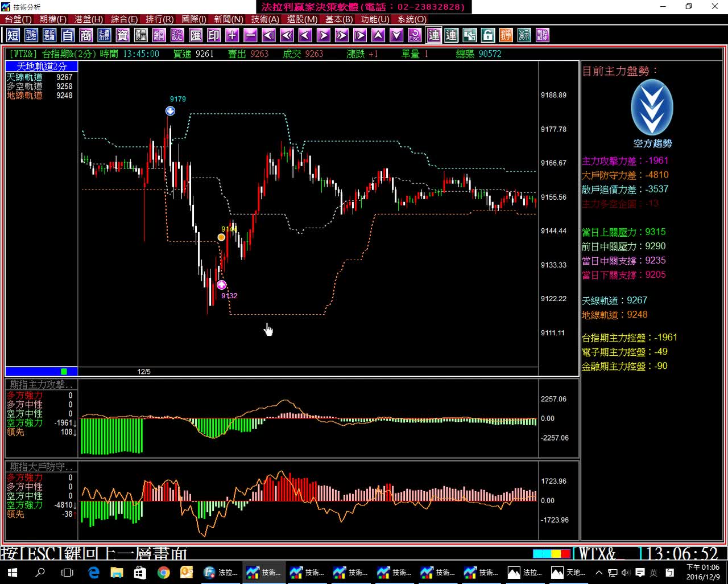Click the double-left rewind arrow icon
Viewport: 728px width, 584px height.
click(x=286, y=35)
